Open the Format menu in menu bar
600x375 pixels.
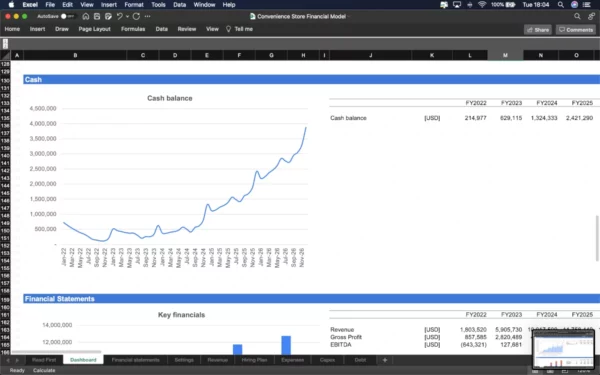[x=134, y=5]
